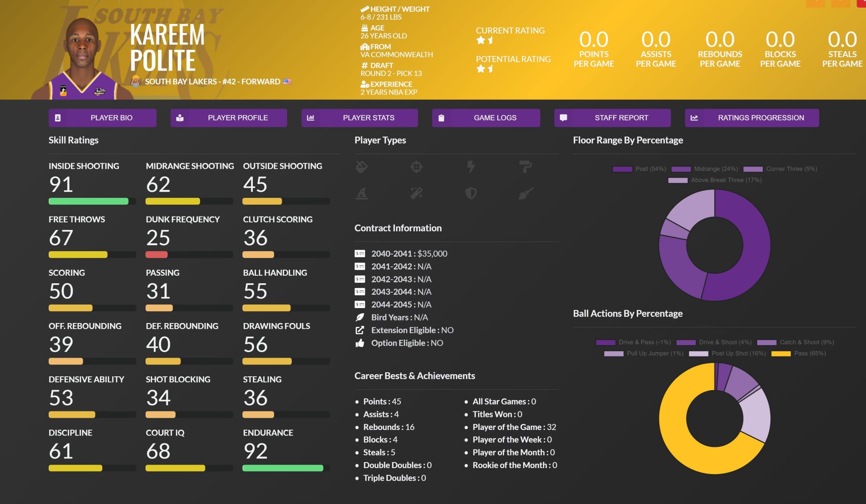
Task: Click the South Bay Lakers team logo icon
Action: pos(136,81)
